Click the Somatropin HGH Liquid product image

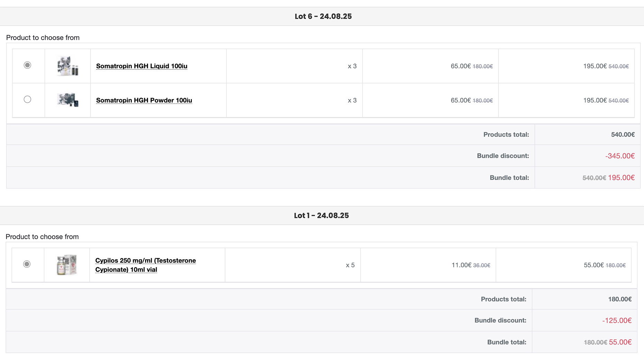click(x=67, y=66)
